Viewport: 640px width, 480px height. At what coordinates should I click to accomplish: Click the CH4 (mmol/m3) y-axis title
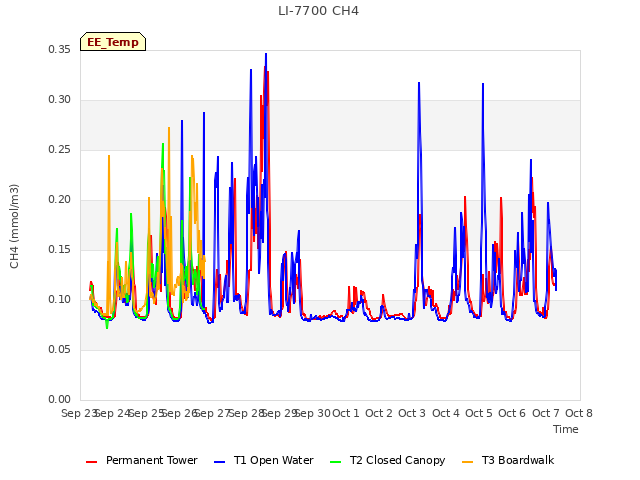[x=14, y=227]
